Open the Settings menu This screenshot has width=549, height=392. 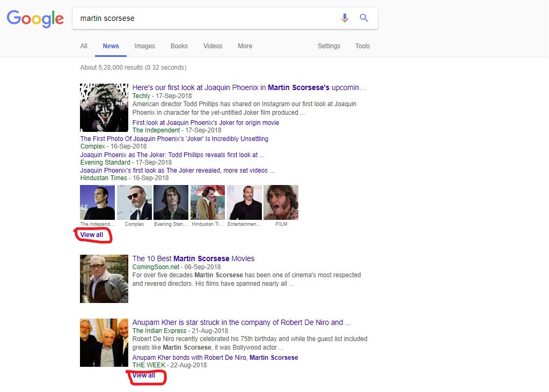pos(329,46)
